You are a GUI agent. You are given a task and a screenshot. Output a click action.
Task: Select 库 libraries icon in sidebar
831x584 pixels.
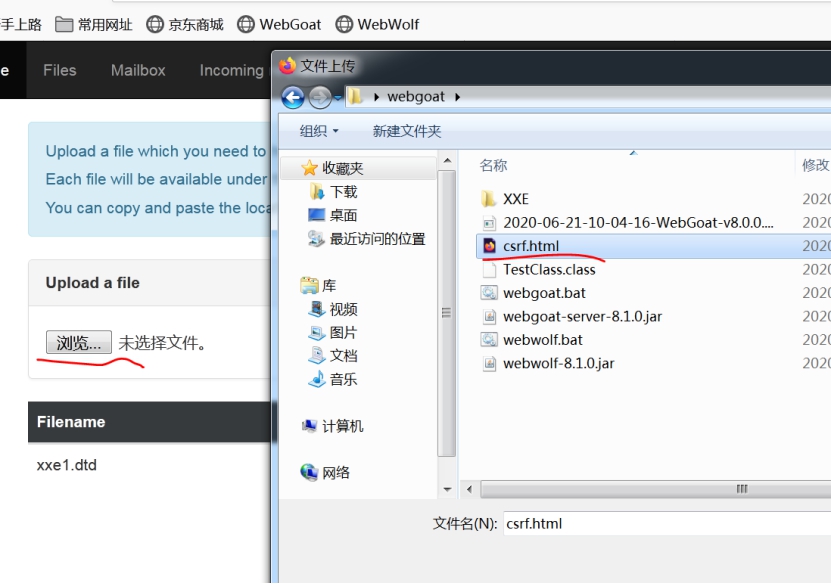[x=309, y=286]
